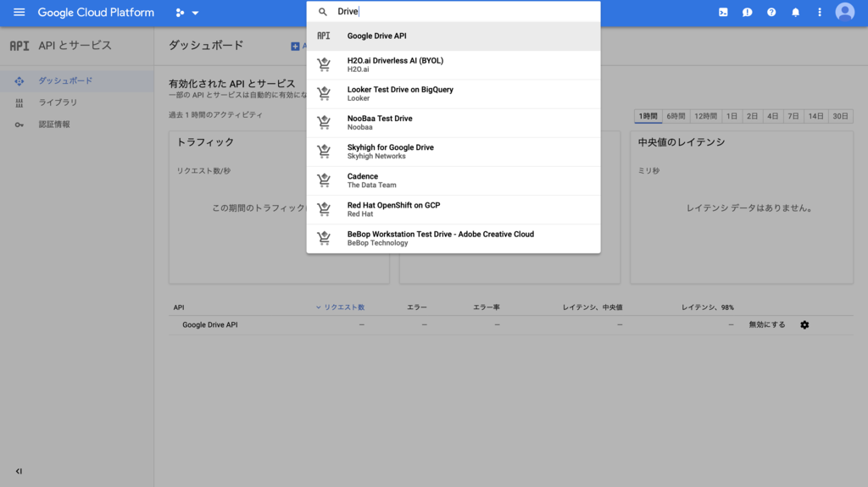
Task: Select the 2日 time range tab
Action: [753, 116]
